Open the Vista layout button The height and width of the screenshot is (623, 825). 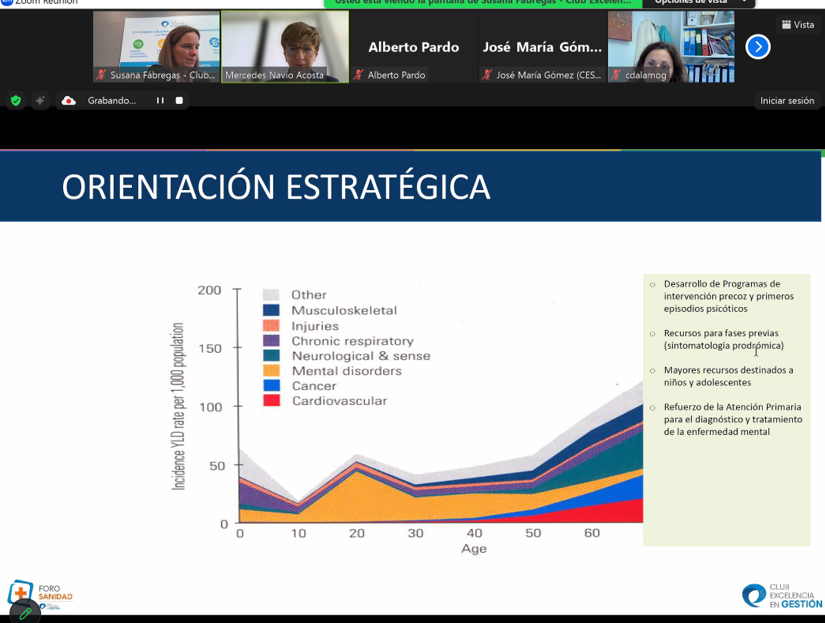point(798,25)
